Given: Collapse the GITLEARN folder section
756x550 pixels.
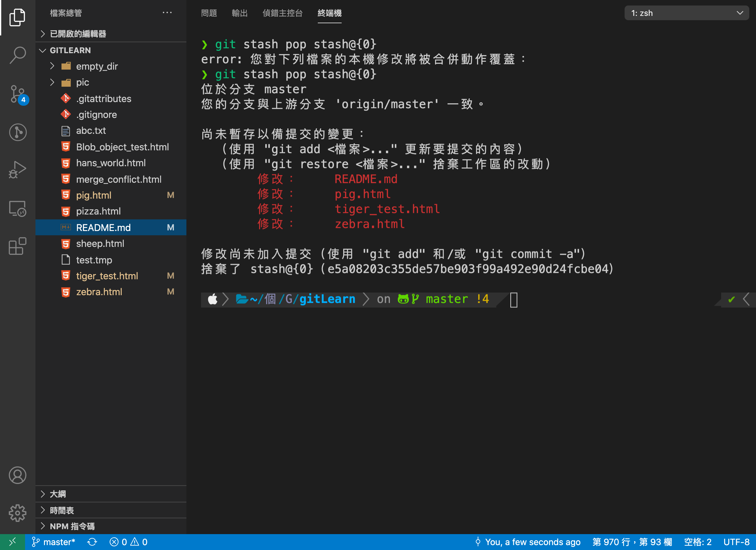Looking at the screenshot, I should click(111, 50).
